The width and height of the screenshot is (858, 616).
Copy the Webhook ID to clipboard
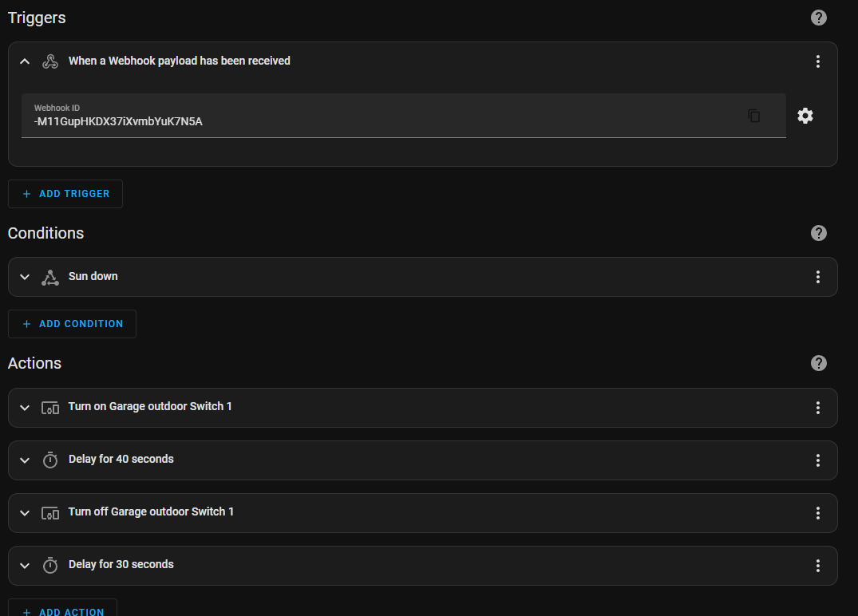[753, 116]
